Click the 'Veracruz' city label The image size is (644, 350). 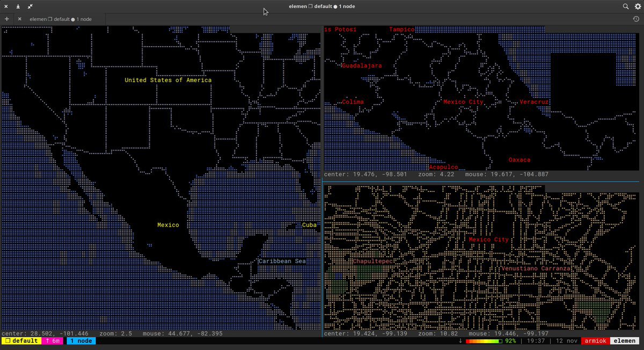click(534, 102)
